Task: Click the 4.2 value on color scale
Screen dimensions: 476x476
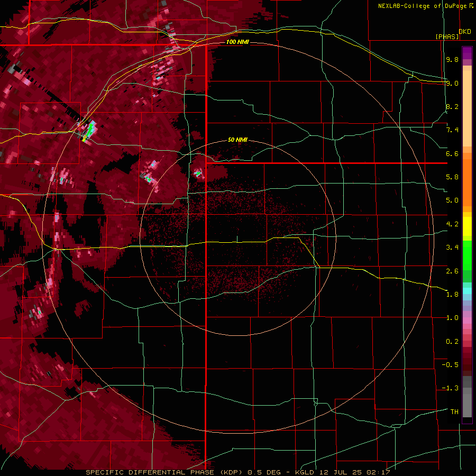Action: coord(452,224)
